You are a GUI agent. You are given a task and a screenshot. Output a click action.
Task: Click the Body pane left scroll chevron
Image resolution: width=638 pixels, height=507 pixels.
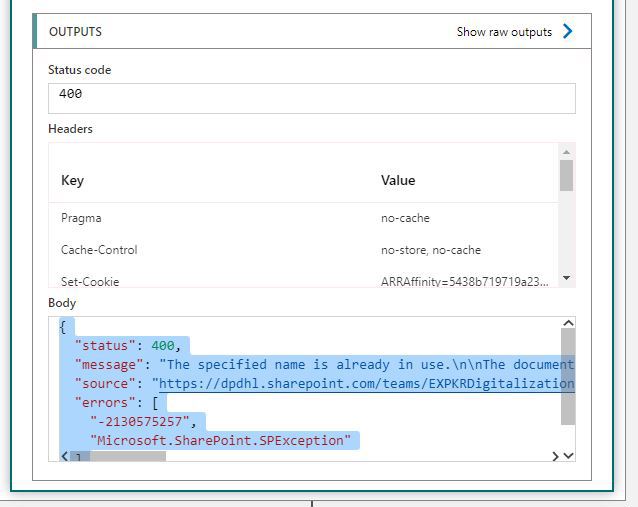point(65,456)
